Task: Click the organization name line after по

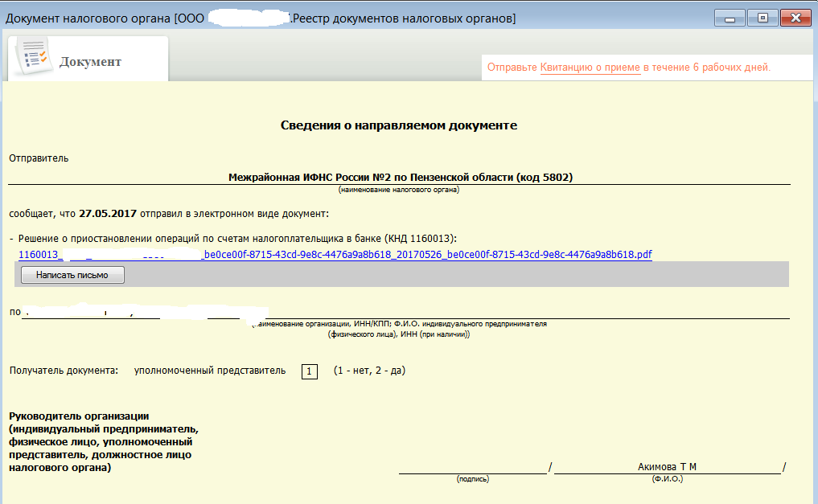Action: click(x=405, y=312)
